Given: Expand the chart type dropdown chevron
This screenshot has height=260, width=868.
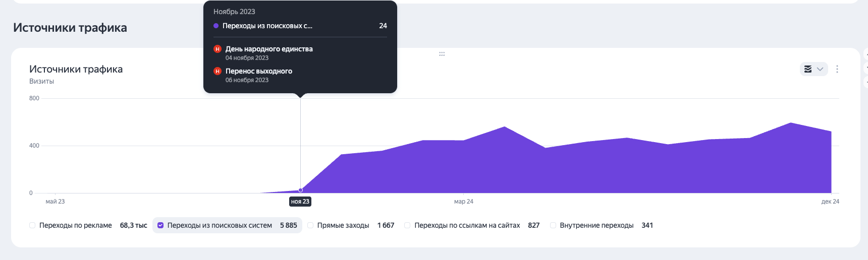Looking at the screenshot, I should (x=820, y=69).
